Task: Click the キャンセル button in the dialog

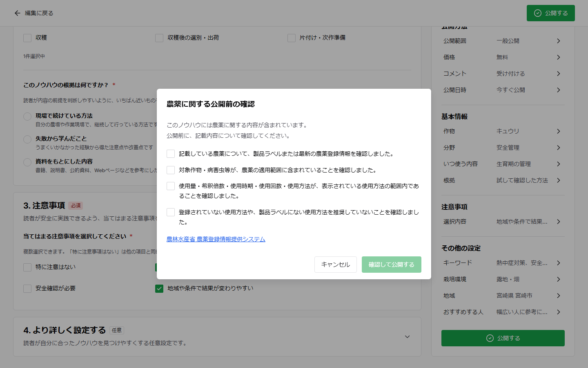Action: [336, 265]
